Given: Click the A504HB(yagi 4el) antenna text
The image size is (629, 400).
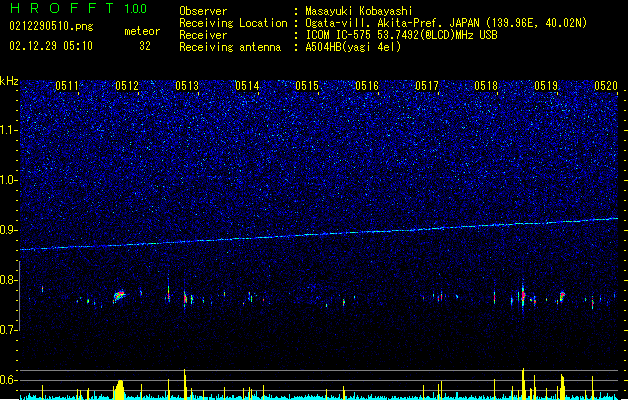Looking at the screenshot, I should 353,47.
